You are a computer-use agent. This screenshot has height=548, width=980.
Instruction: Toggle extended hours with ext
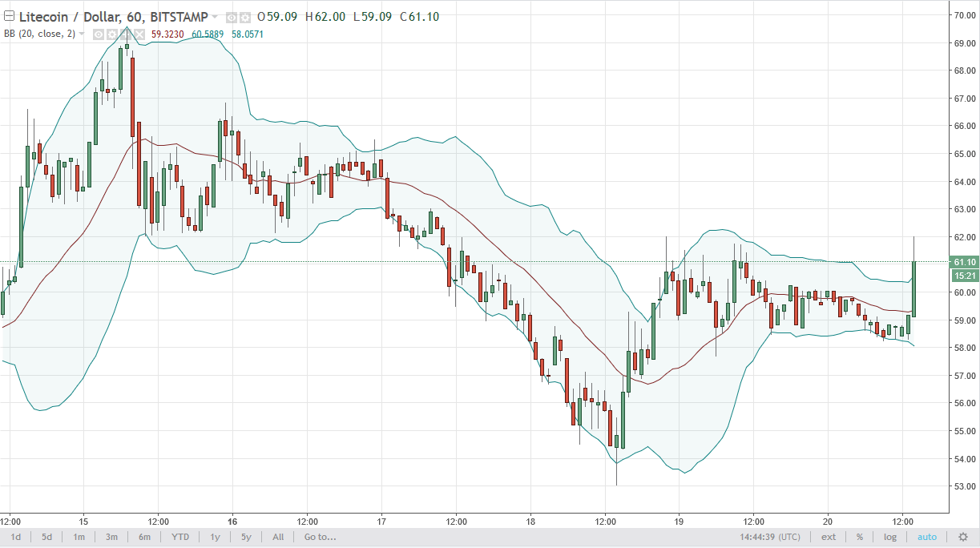click(x=829, y=537)
